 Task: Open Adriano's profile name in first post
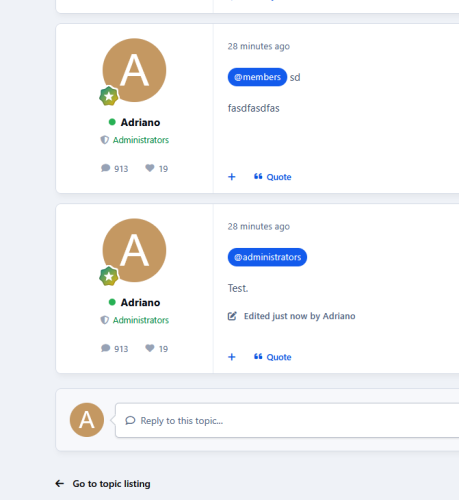(x=140, y=122)
